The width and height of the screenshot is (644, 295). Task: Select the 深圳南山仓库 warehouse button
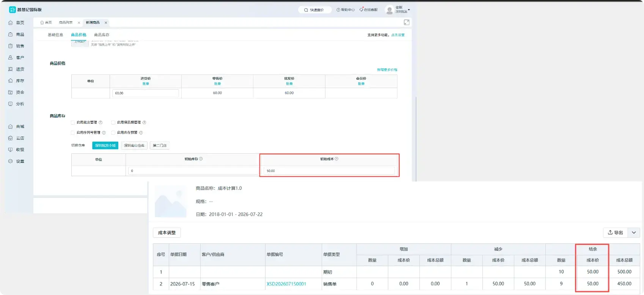(x=134, y=145)
